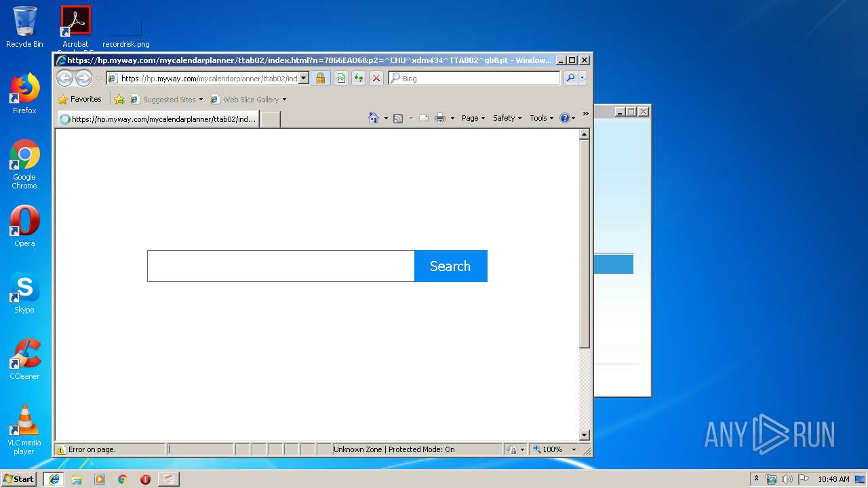
Task: Click Add to Favorites Bar icon
Action: click(119, 99)
